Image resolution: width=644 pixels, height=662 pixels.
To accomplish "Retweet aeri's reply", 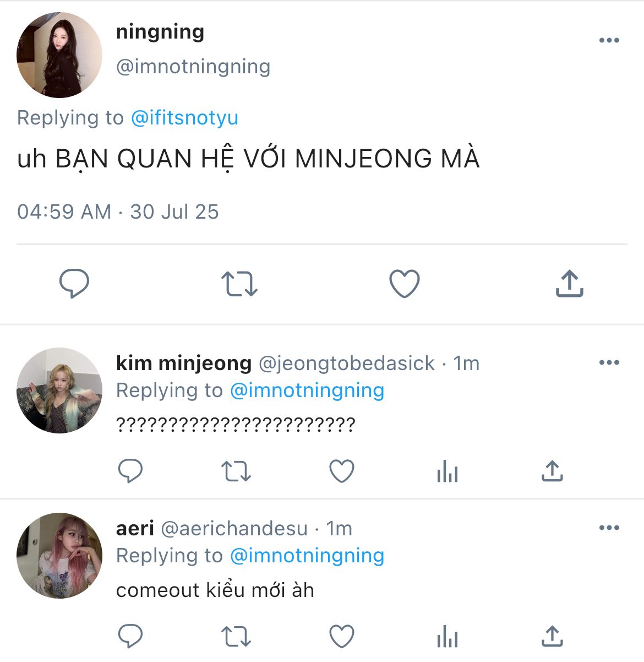I will (236, 637).
